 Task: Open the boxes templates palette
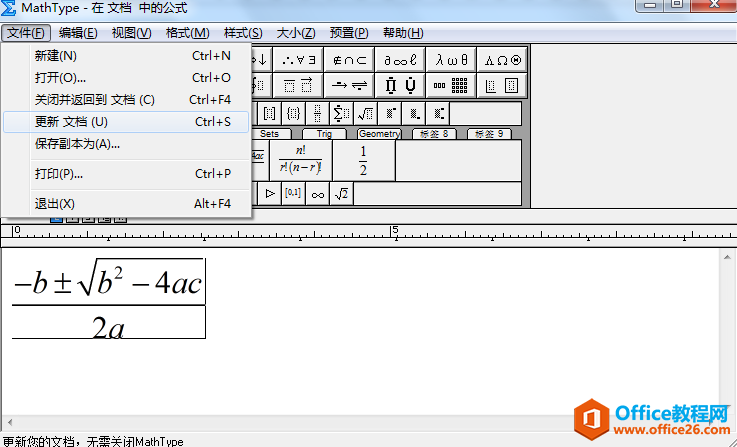[x=502, y=85]
